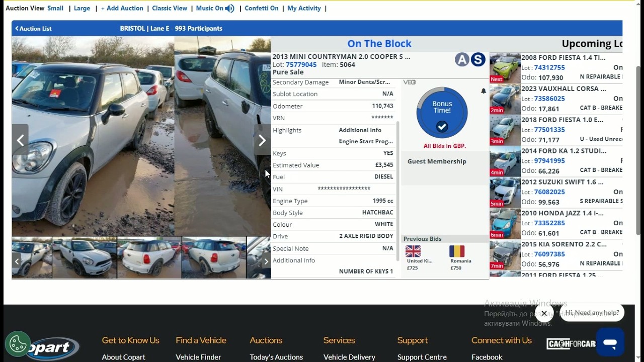Open upcoming lot 73586025
644x362 pixels.
(x=549, y=99)
